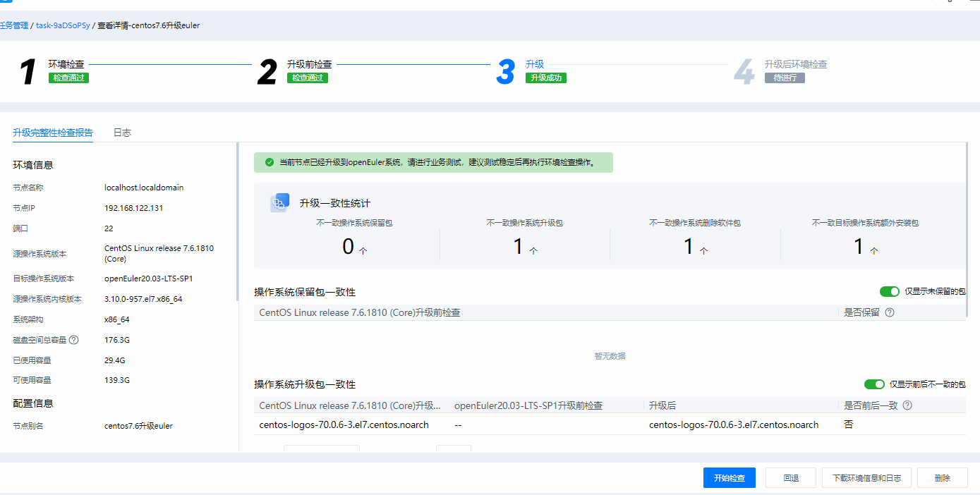Screen dimensions: 980x495
Task: Click openEuler20.03-LTS-SP1升级前检查 column header
Action: click(x=528, y=405)
